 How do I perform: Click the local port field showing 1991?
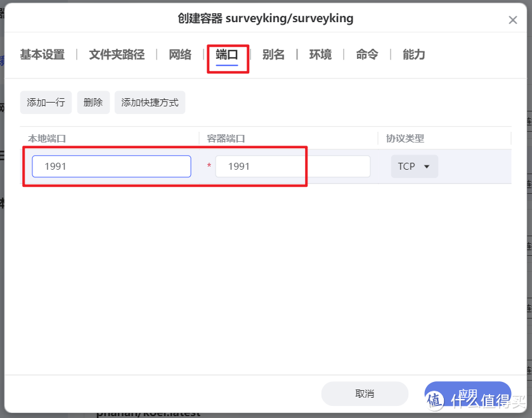111,166
